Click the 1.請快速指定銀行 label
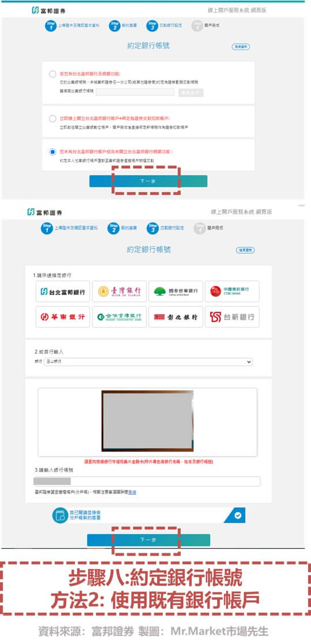 [51, 275]
